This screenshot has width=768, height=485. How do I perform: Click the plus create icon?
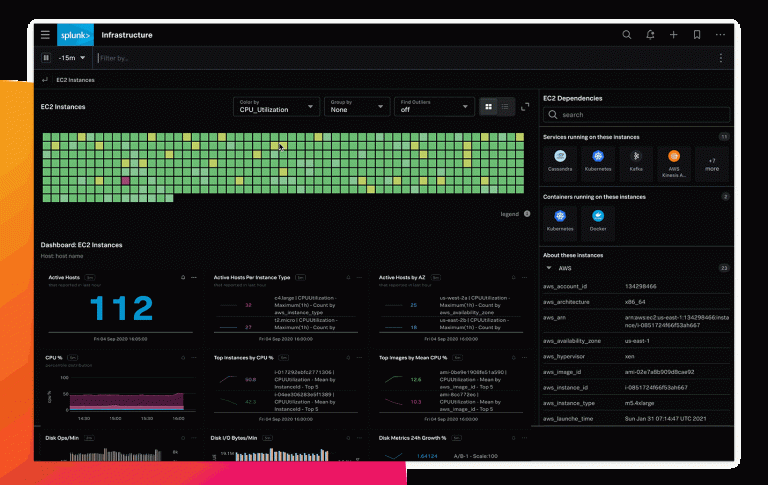[x=673, y=35]
